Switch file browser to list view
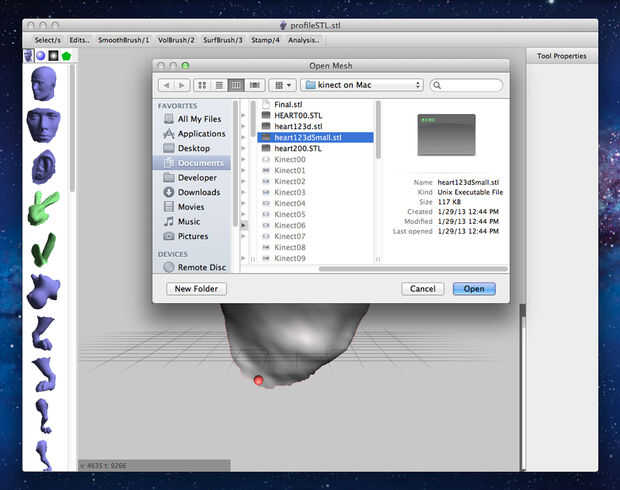 coord(219,85)
